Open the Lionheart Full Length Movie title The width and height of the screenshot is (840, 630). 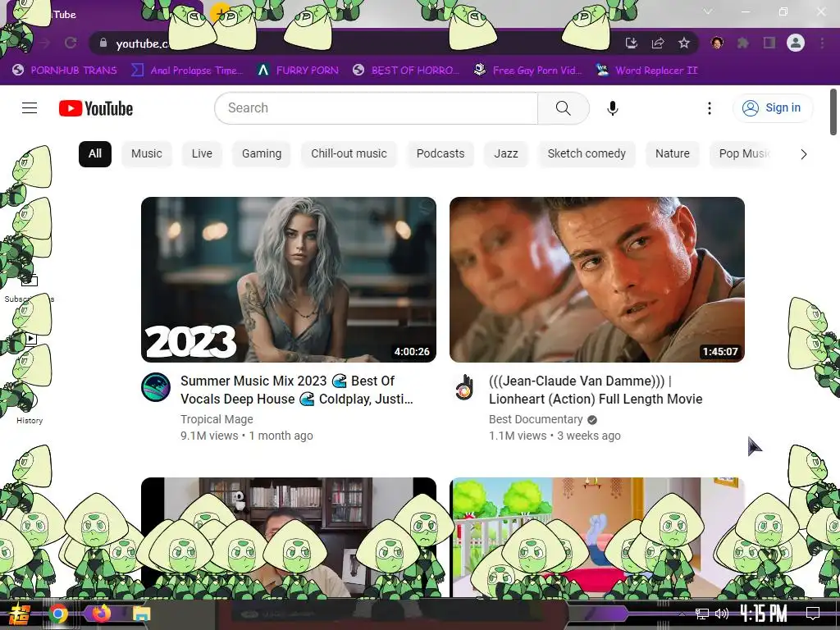pyautogui.click(x=596, y=390)
